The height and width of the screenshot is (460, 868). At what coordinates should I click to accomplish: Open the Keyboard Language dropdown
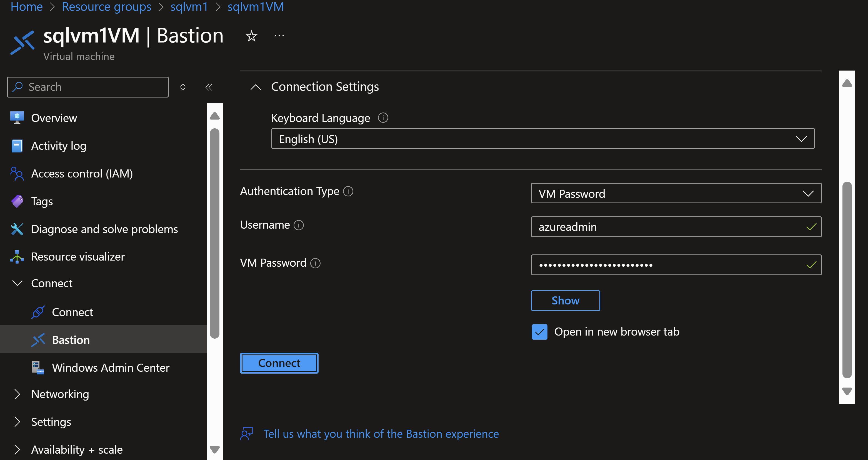543,139
